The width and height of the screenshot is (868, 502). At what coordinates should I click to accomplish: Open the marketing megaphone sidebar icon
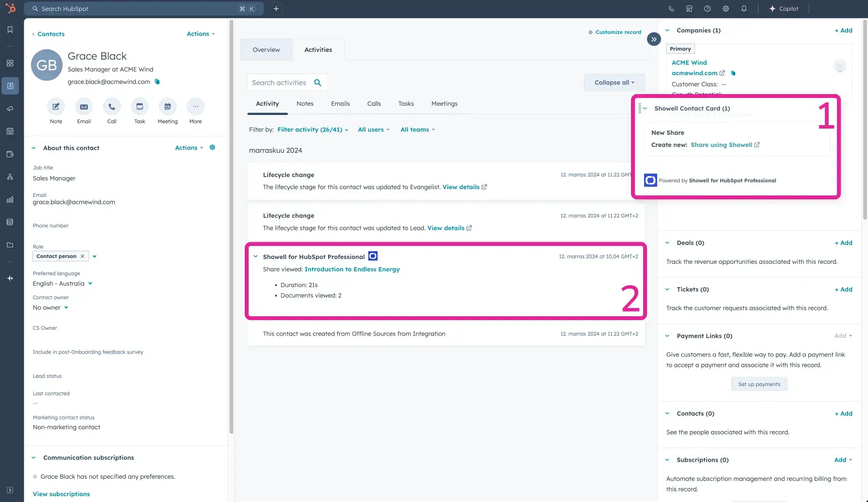[10, 109]
